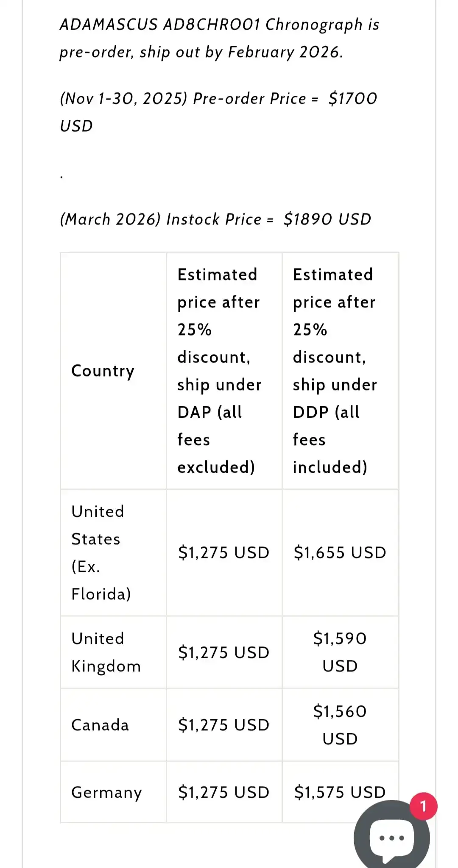458x868 pixels.
Task: Click the red chat notification badge
Action: point(423,806)
